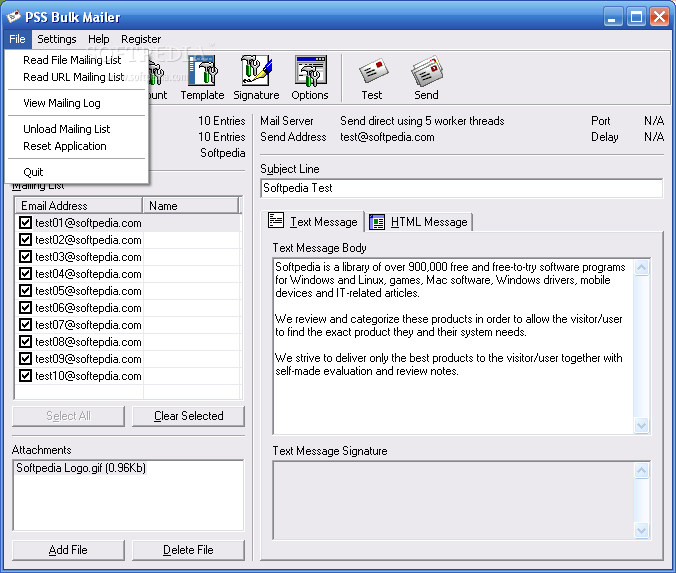Signature box scrollbar down arrow
The height and width of the screenshot is (573, 676).
pyautogui.click(x=642, y=530)
